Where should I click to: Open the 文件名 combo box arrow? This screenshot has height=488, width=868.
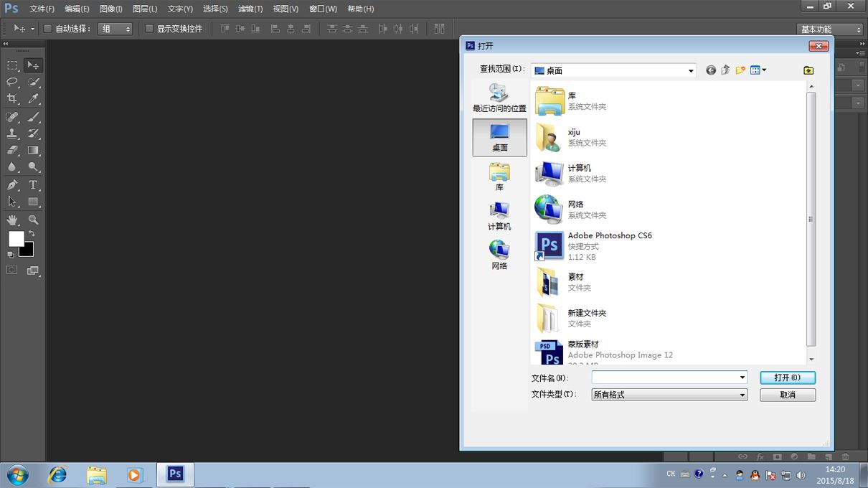click(x=742, y=377)
